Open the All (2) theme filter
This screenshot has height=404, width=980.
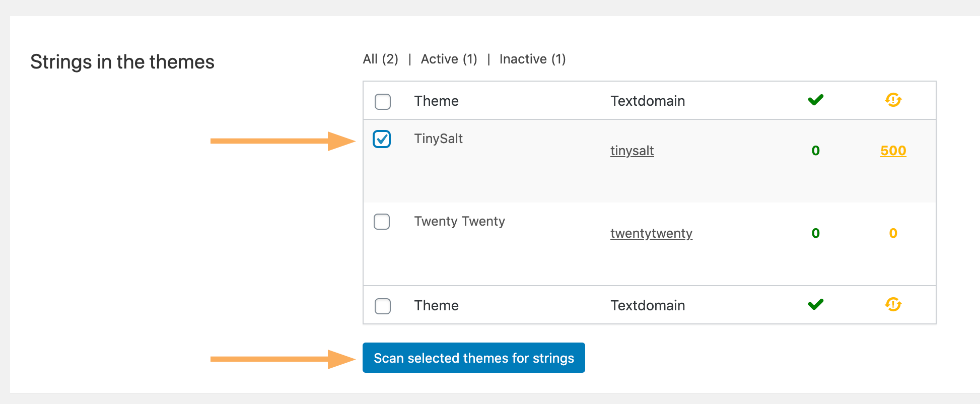tap(380, 59)
